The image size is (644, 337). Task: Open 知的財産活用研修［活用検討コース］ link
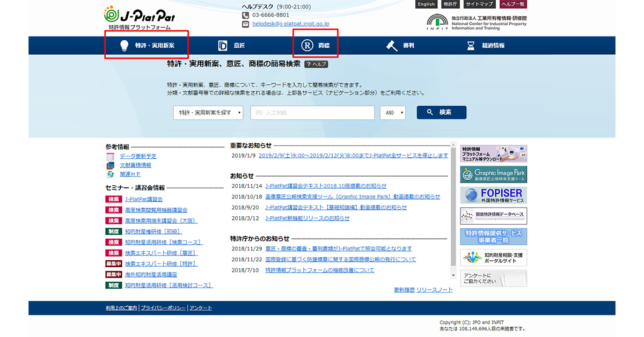(169, 285)
